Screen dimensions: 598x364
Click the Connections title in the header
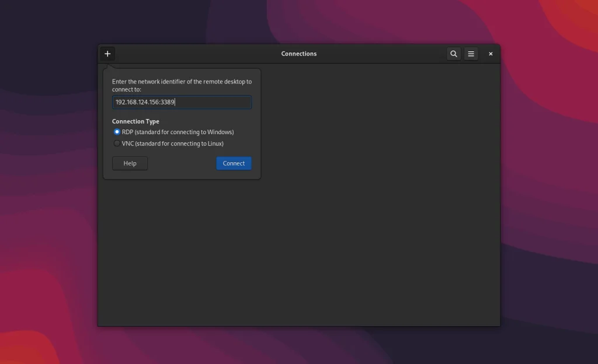(299, 53)
